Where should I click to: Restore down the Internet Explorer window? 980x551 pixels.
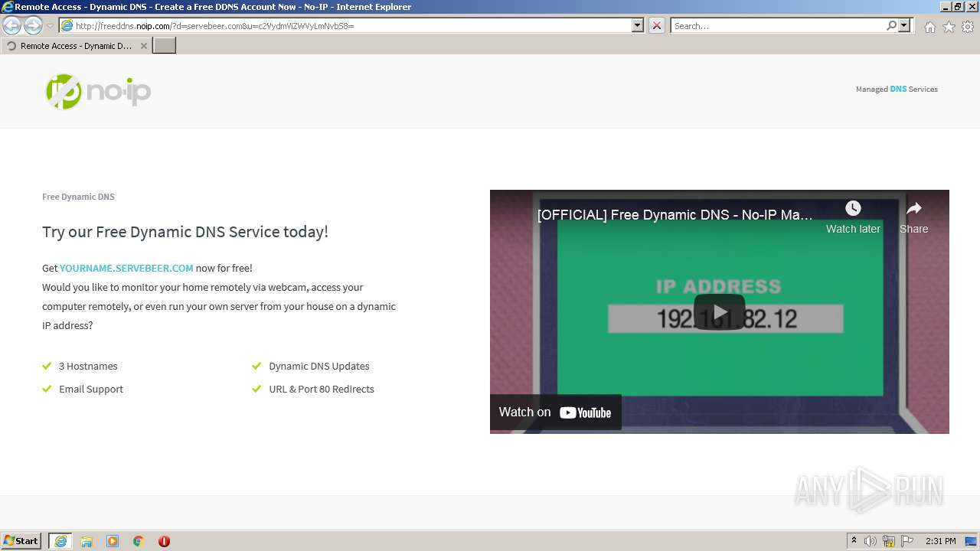(x=957, y=6)
